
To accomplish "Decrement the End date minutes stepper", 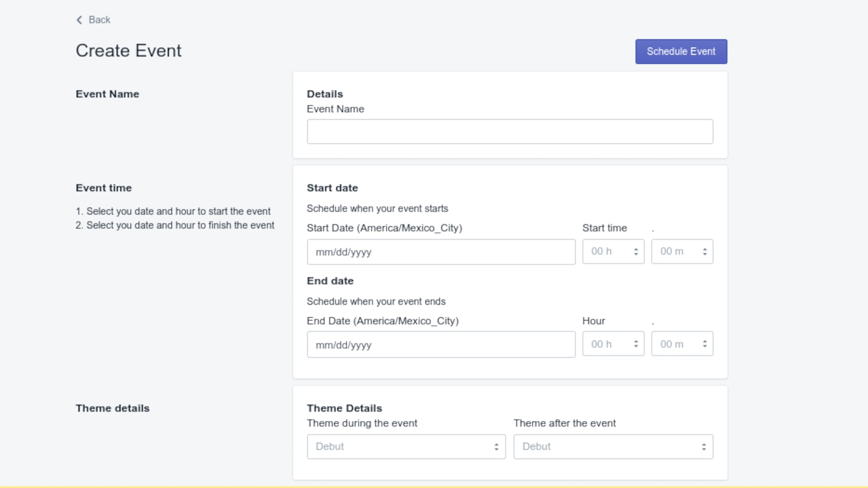I will coord(705,346).
